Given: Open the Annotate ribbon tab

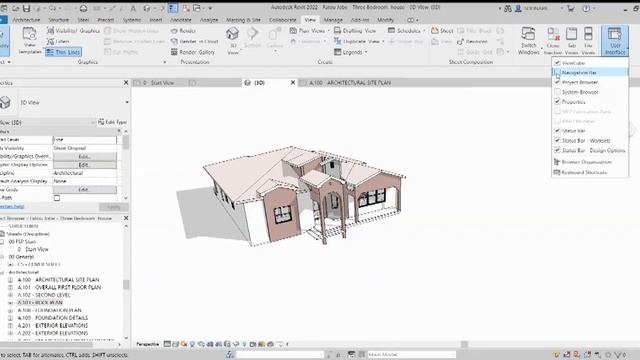Looking at the screenshot, I should tap(180, 20).
